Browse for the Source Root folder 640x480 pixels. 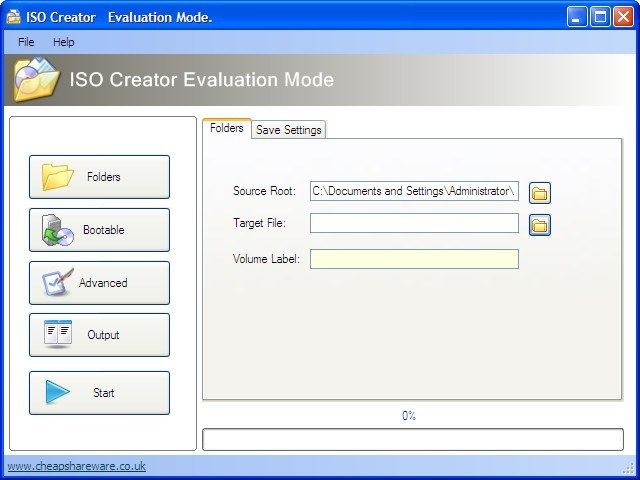540,193
